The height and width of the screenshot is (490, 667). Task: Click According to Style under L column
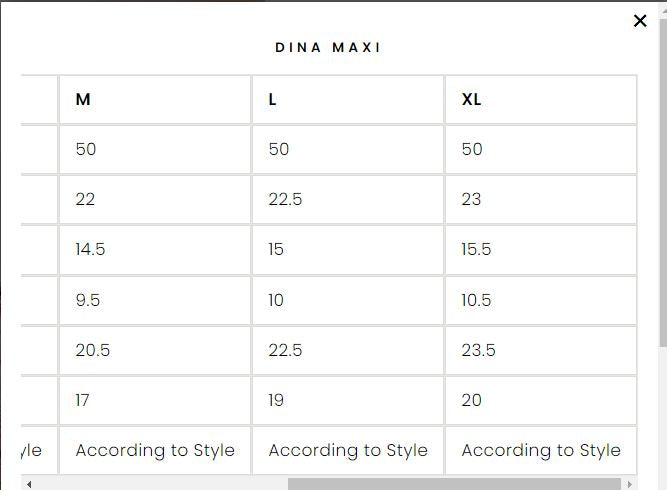[x=348, y=450]
